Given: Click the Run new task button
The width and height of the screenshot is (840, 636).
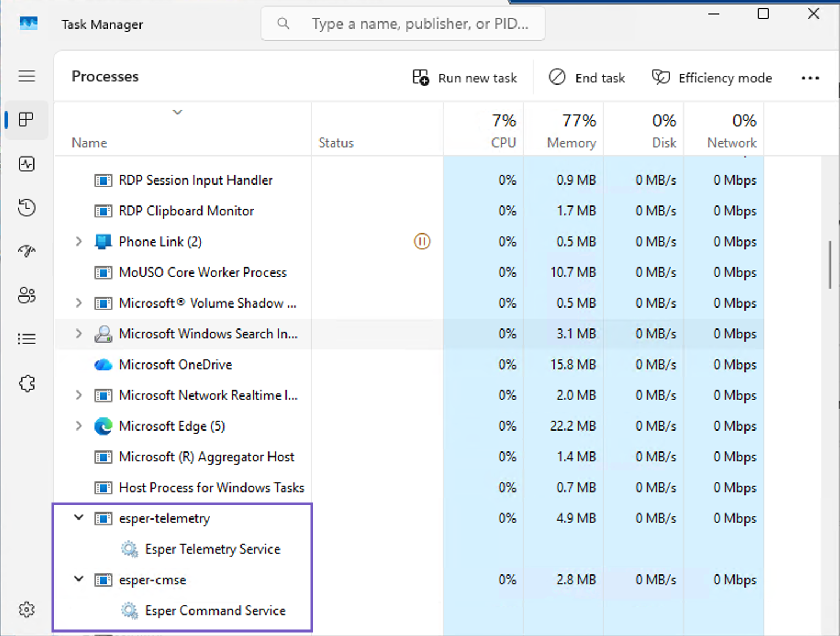Looking at the screenshot, I should coord(464,77).
